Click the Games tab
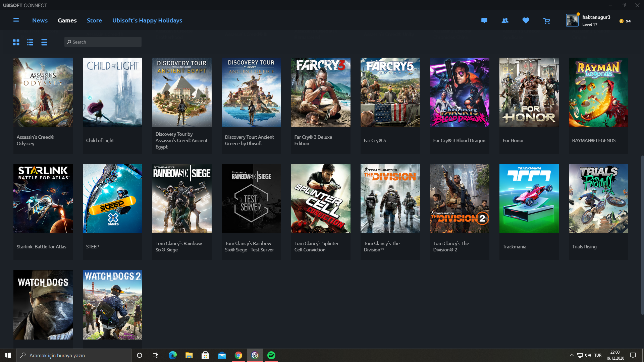 [67, 20]
